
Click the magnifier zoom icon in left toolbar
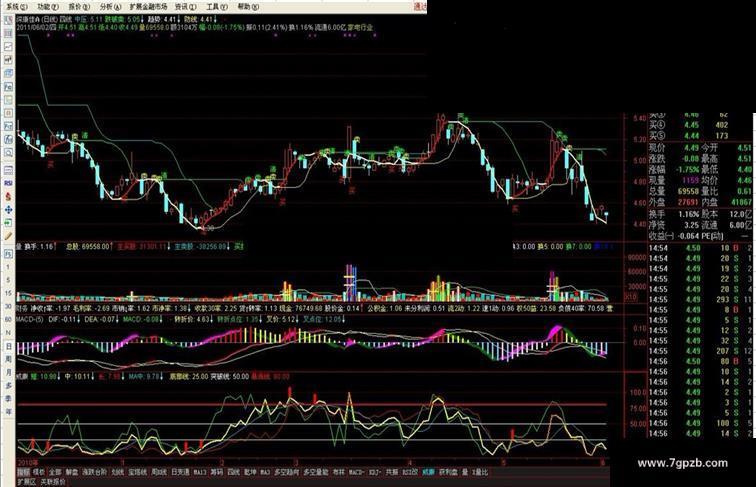(x=8, y=152)
